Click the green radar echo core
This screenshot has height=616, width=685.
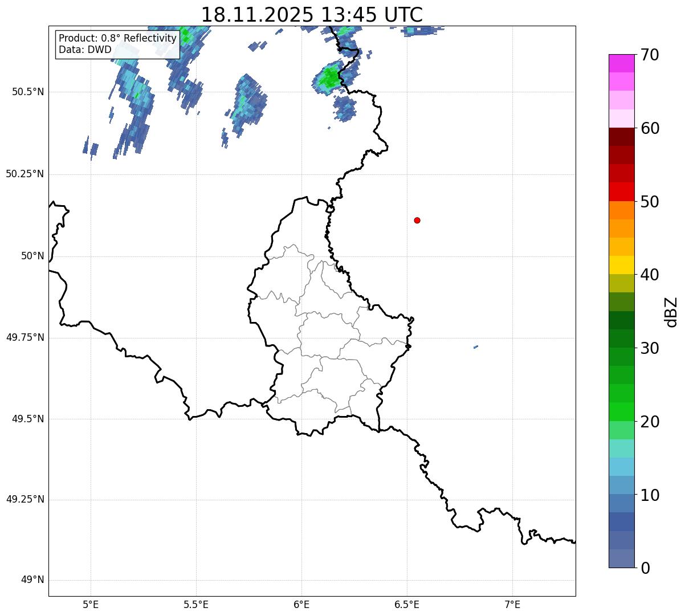[329, 77]
